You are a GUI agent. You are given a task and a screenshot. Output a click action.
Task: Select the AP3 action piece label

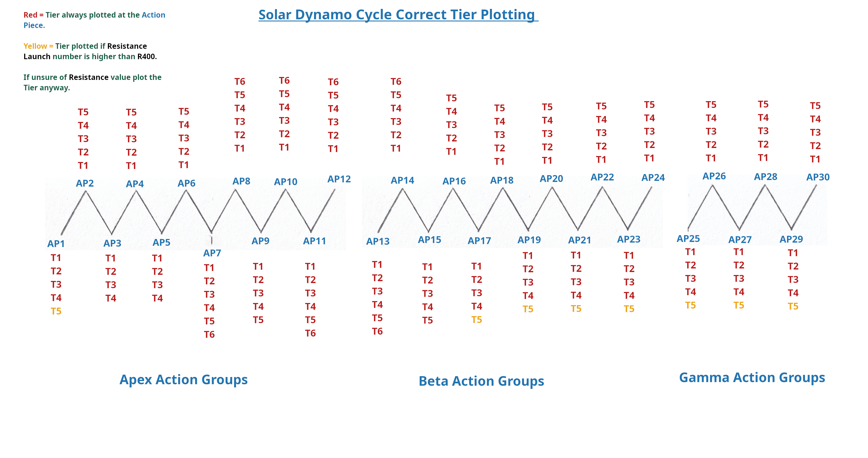point(113,243)
